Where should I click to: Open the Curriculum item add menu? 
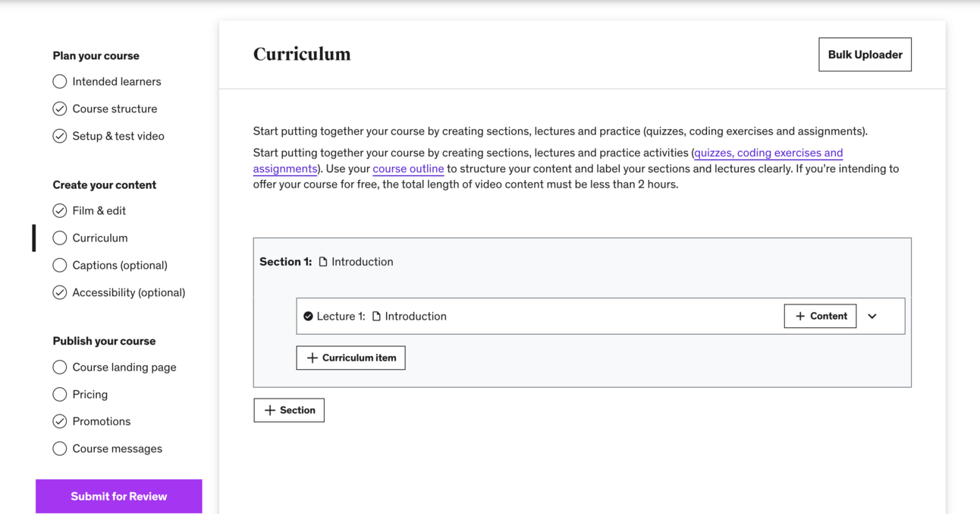(x=350, y=358)
